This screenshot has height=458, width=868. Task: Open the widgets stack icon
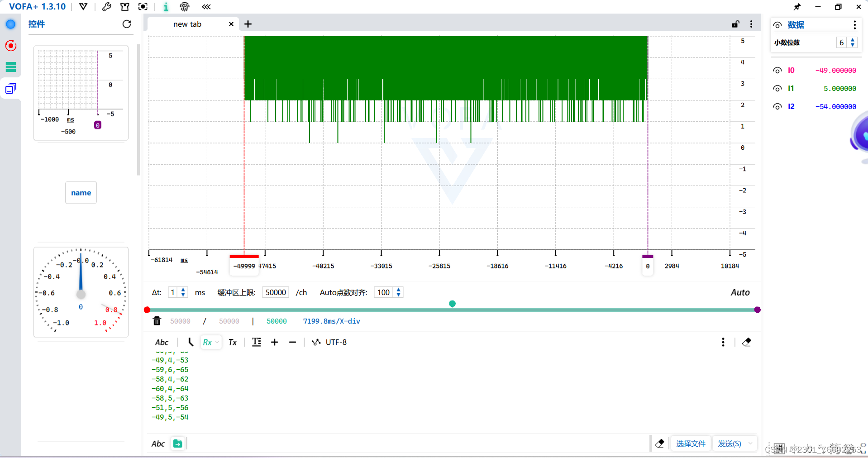pos(11,88)
